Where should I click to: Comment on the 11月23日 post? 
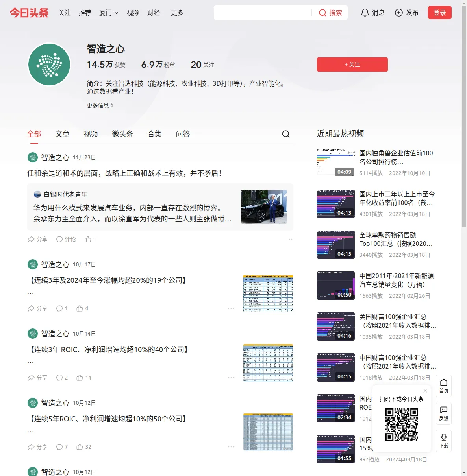click(66, 239)
